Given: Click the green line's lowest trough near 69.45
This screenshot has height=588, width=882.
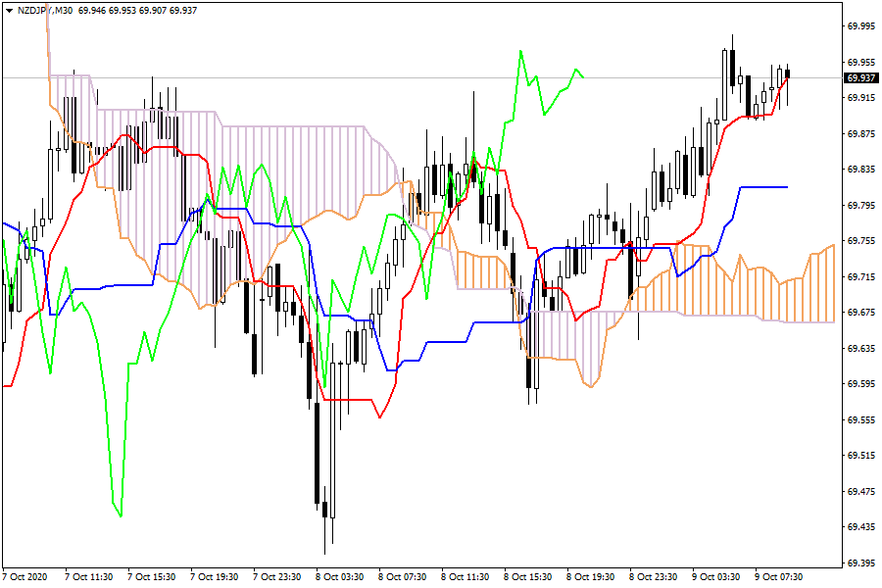Looking at the screenshot, I should [121, 515].
